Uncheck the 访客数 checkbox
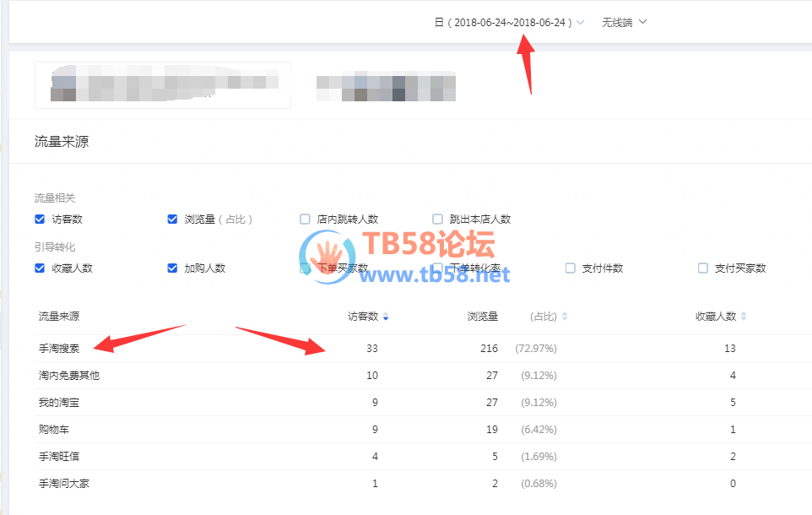Image resolution: width=812 pixels, height=515 pixels. [40, 220]
